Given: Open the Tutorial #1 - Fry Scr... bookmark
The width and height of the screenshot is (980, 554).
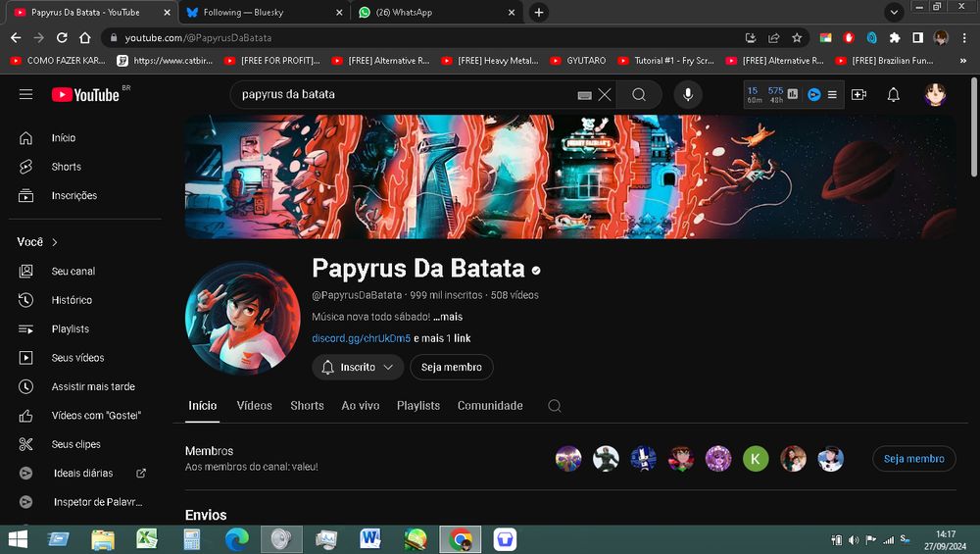Looking at the screenshot, I should coord(666,61).
